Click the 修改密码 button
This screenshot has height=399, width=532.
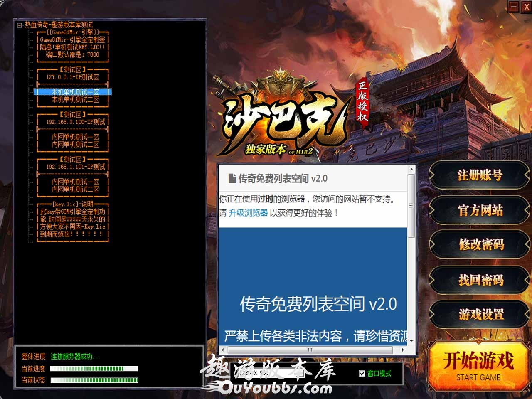(480, 245)
